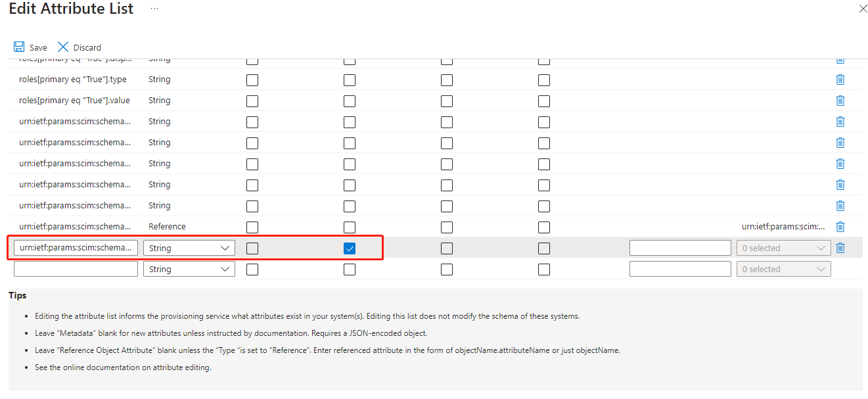Click the empty attribute name field in bottom row
The height and width of the screenshot is (399, 868).
76,269
